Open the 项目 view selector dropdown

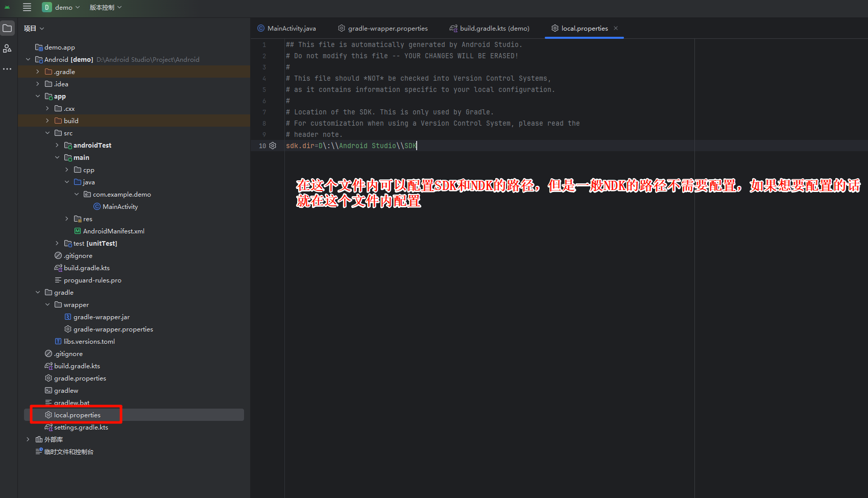pyautogui.click(x=34, y=29)
